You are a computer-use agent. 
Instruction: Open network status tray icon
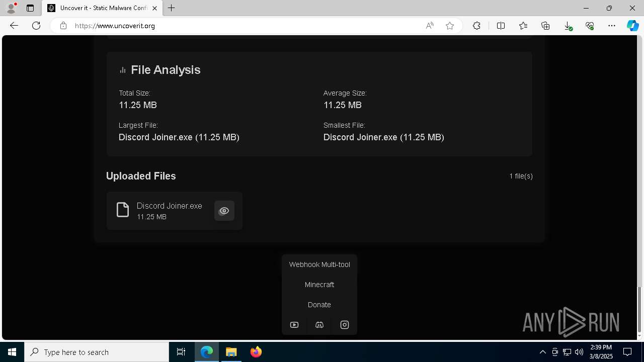(567, 352)
